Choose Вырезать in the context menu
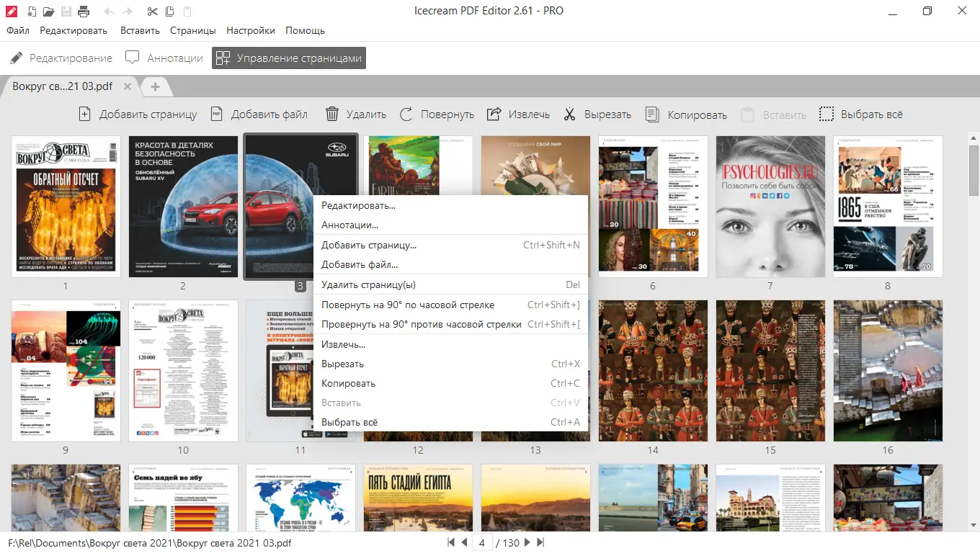This screenshot has height=553, width=980. [x=450, y=364]
